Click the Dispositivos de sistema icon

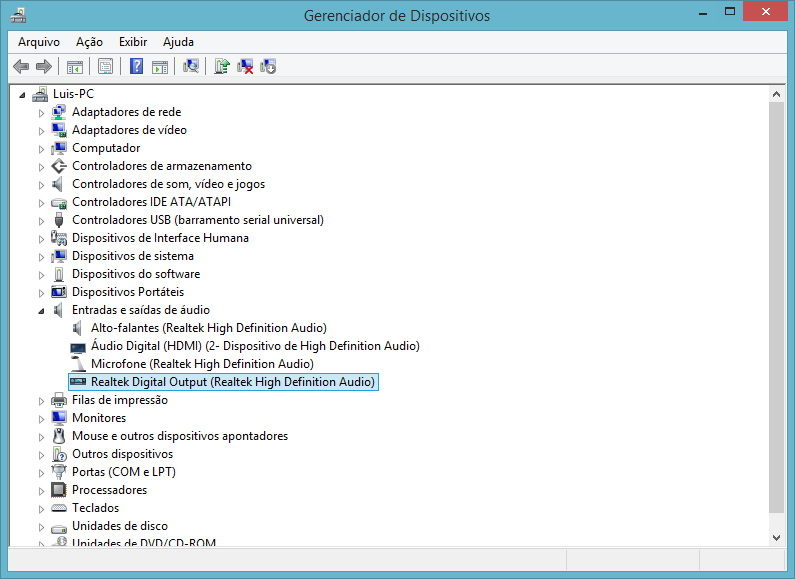59,256
